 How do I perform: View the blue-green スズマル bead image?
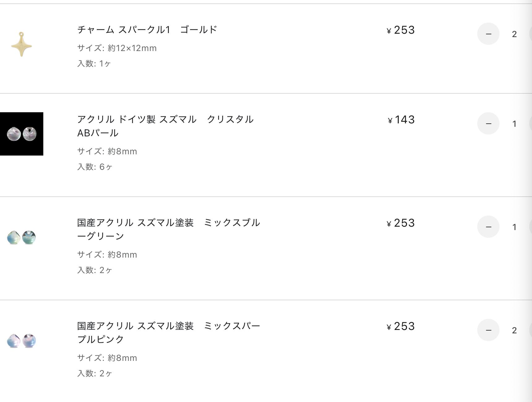(21, 237)
